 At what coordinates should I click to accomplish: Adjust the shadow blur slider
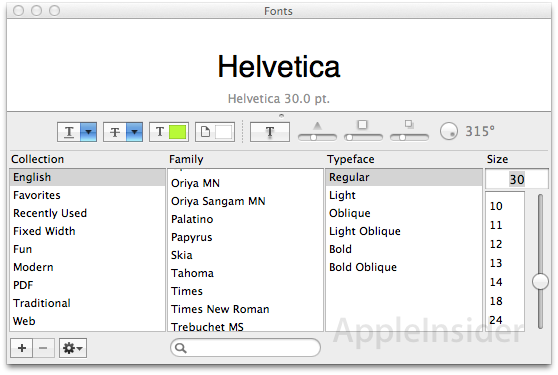363,137
